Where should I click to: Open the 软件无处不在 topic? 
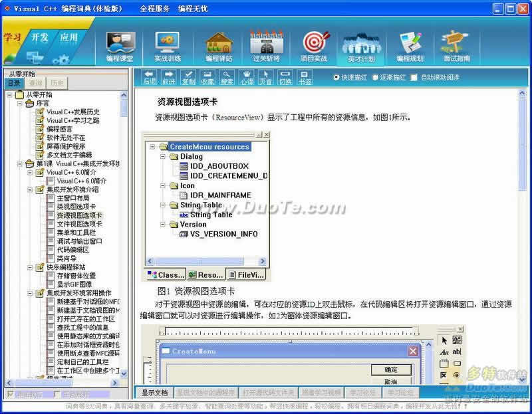66,138
